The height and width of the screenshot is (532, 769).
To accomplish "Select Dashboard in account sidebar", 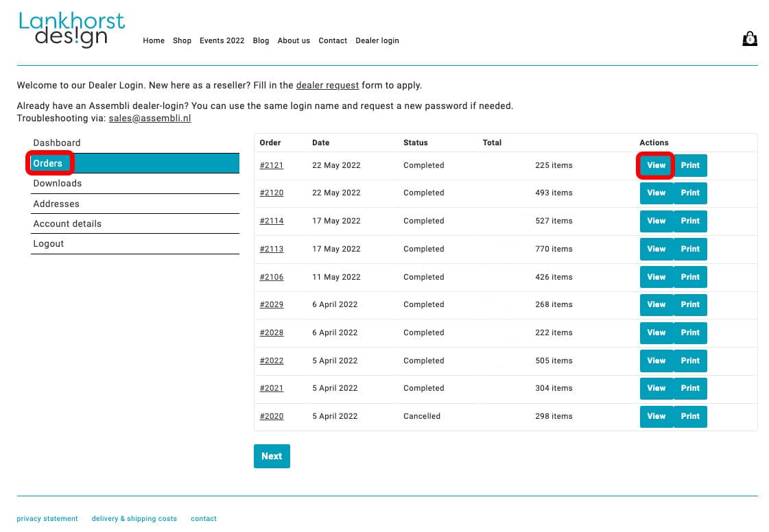I will click(x=57, y=143).
